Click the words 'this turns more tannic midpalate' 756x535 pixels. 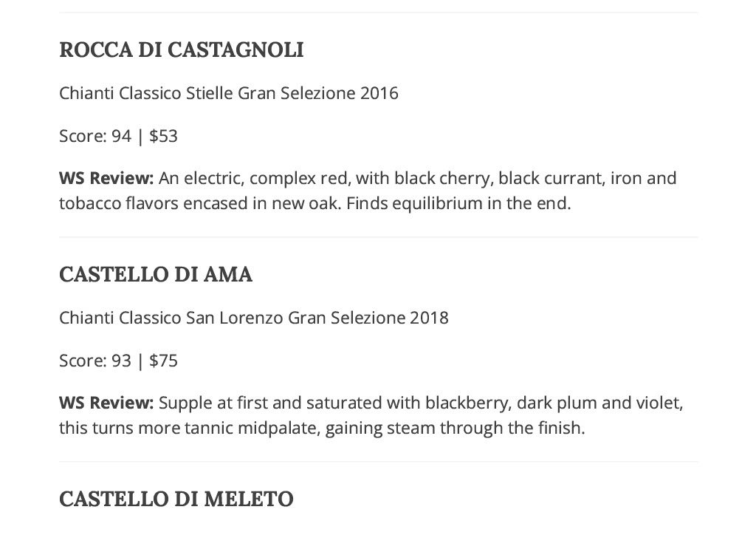[x=190, y=427]
